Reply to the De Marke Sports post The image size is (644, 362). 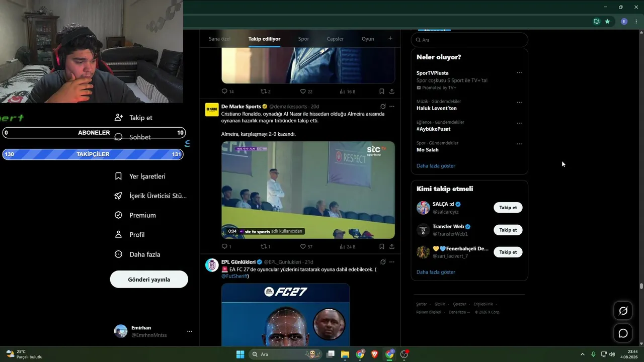coord(224,247)
